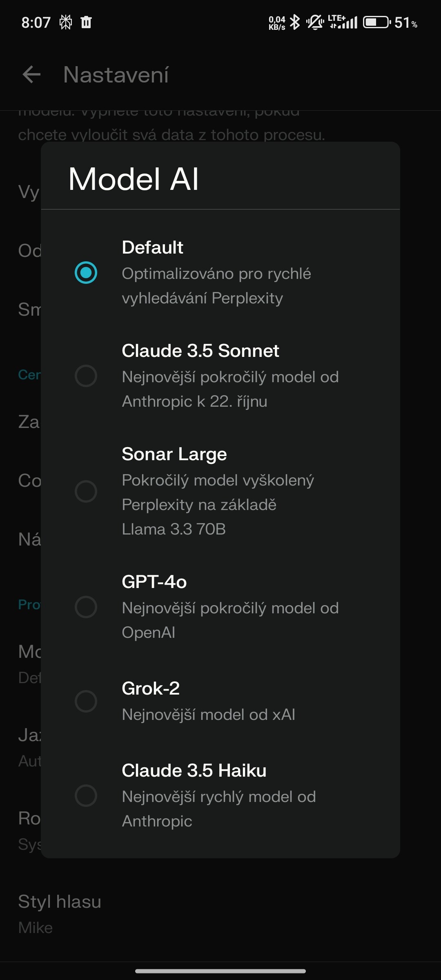Select the Default model radio button
The width and height of the screenshot is (441, 980).
[x=86, y=272]
